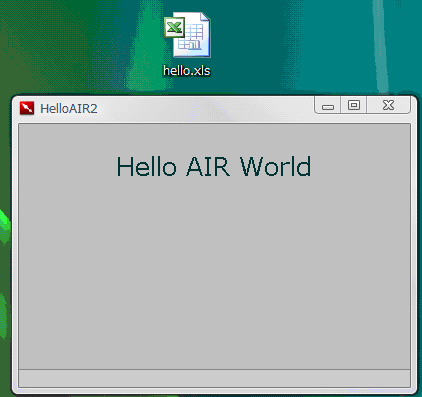Click the spreadsheet grid on hello.xls icon
Image resolution: width=422 pixels, height=397 pixels.
(x=194, y=38)
